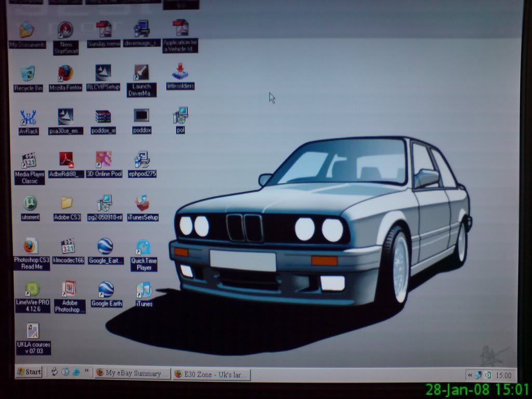
Task: Click the taskbar clock showing 15:00
Action: 503,375
